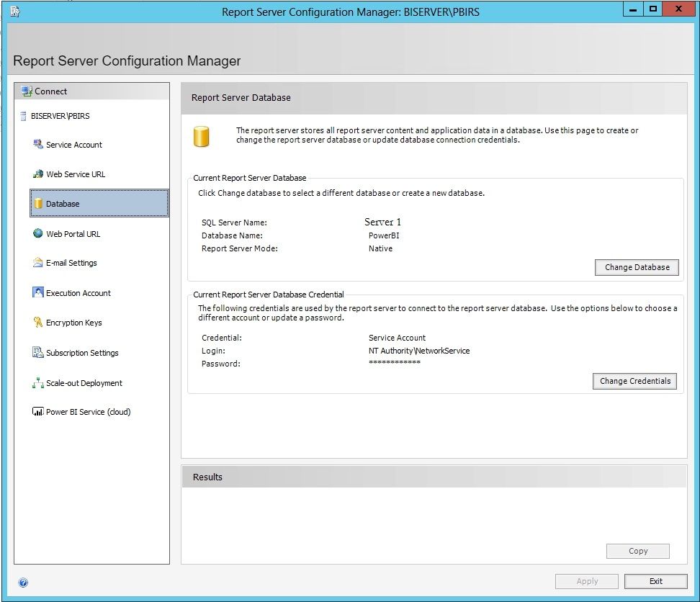Click the 'Credential:' label

pos(222,338)
